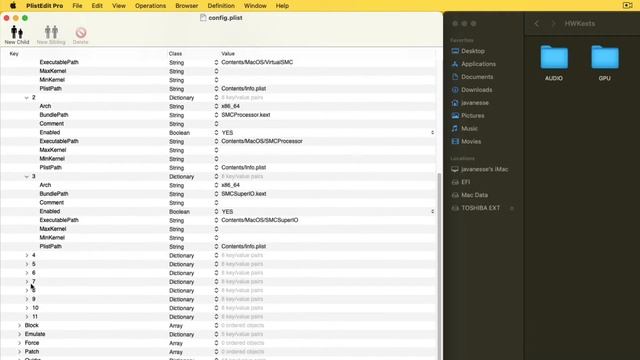Select TOSHIBA EXT volume in Finder sidebar
The height and width of the screenshot is (360, 640).
coord(480,208)
